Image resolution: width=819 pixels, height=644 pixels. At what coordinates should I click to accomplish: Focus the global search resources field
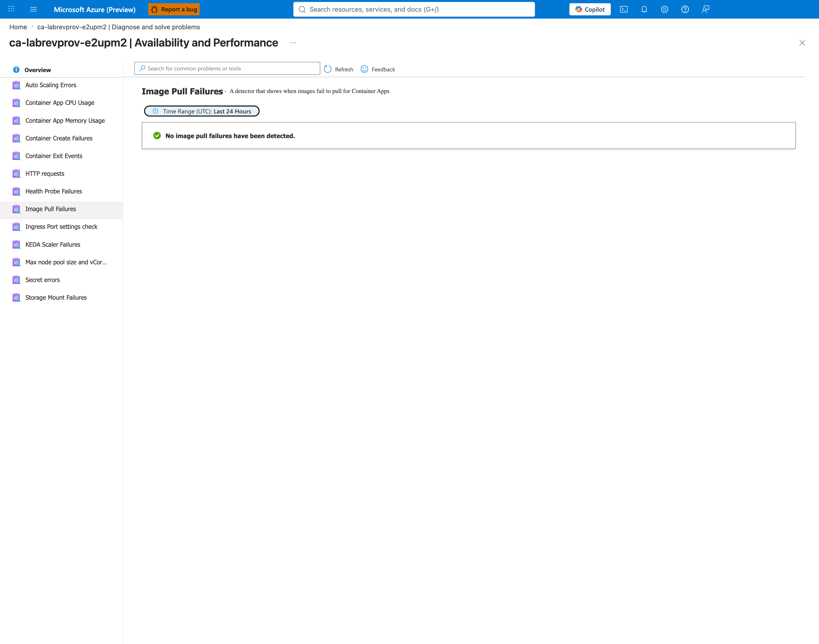(x=414, y=10)
